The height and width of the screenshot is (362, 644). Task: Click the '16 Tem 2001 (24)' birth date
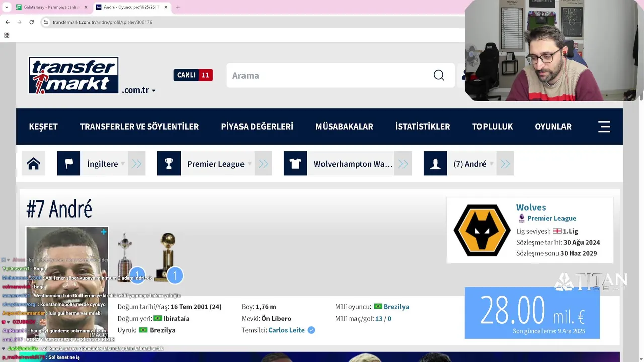coord(196,307)
